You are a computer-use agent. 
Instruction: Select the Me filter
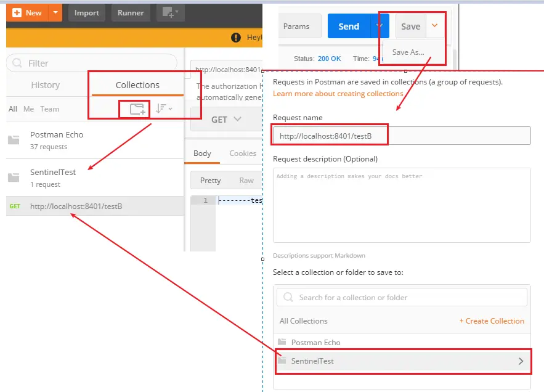click(x=28, y=109)
